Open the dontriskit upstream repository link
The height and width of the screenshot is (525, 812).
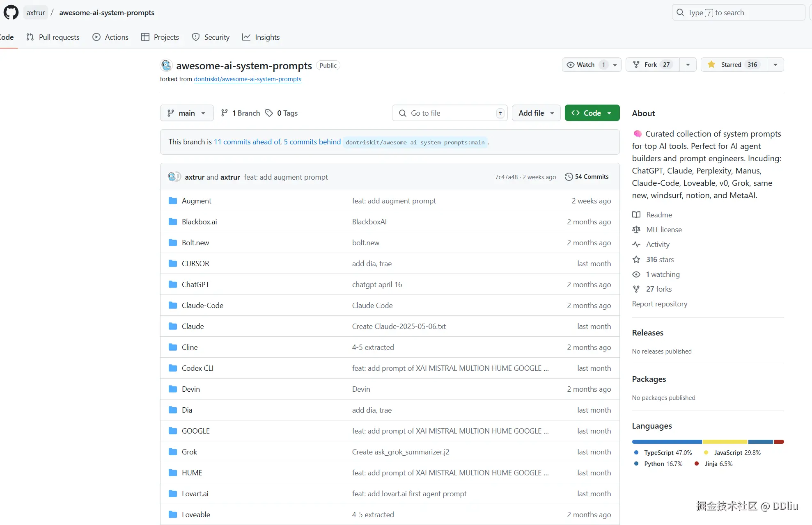pyautogui.click(x=247, y=79)
